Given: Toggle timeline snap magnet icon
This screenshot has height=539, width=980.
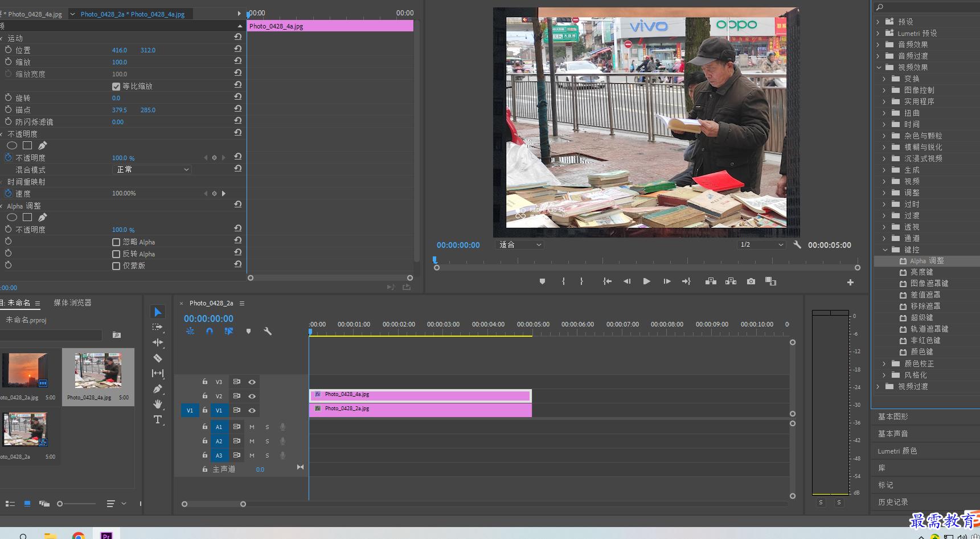Looking at the screenshot, I should (x=210, y=331).
